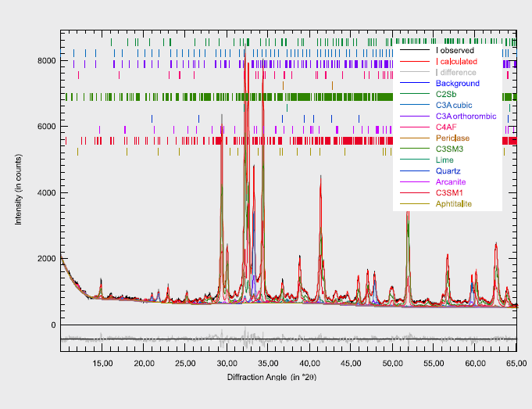Click the red "C3SM1" legend label
Image resolution: width=532 pixels, height=409 pixels.
click(x=451, y=192)
